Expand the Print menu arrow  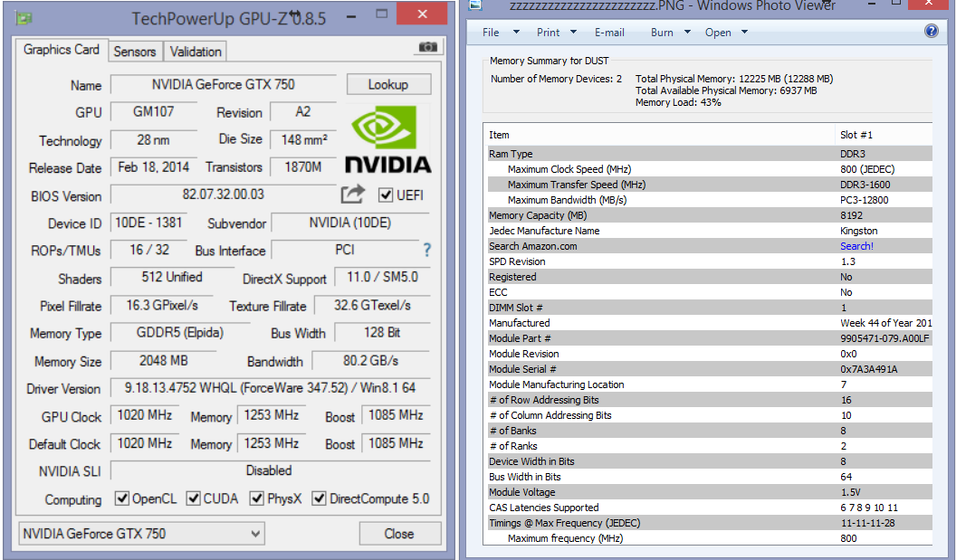tap(573, 33)
